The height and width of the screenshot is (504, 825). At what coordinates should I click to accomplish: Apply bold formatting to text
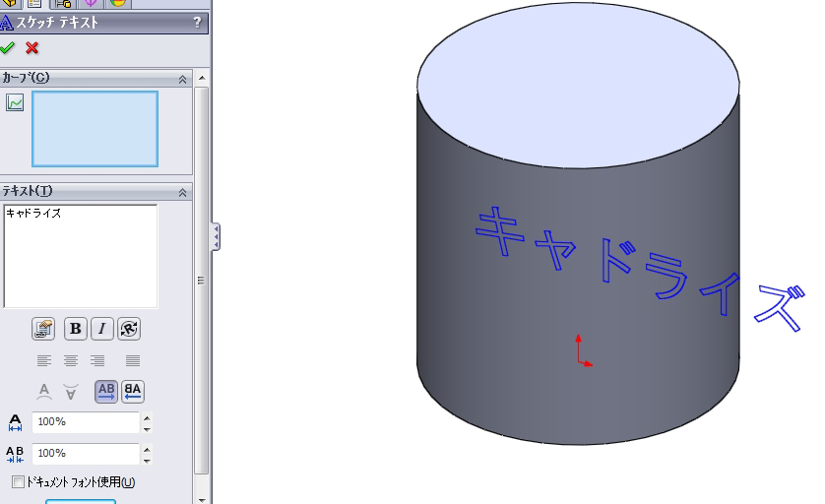(76, 329)
